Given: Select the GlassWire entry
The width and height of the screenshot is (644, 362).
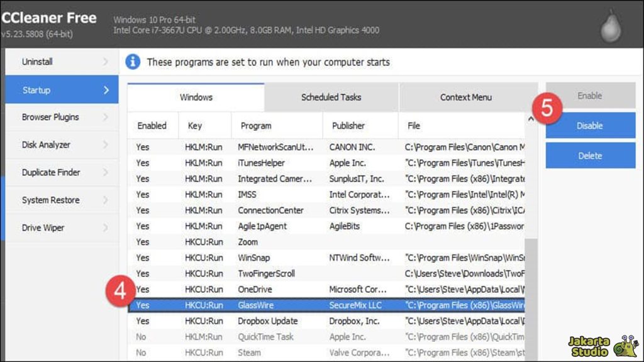Looking at the screenshot, I should tap(326, 305).
